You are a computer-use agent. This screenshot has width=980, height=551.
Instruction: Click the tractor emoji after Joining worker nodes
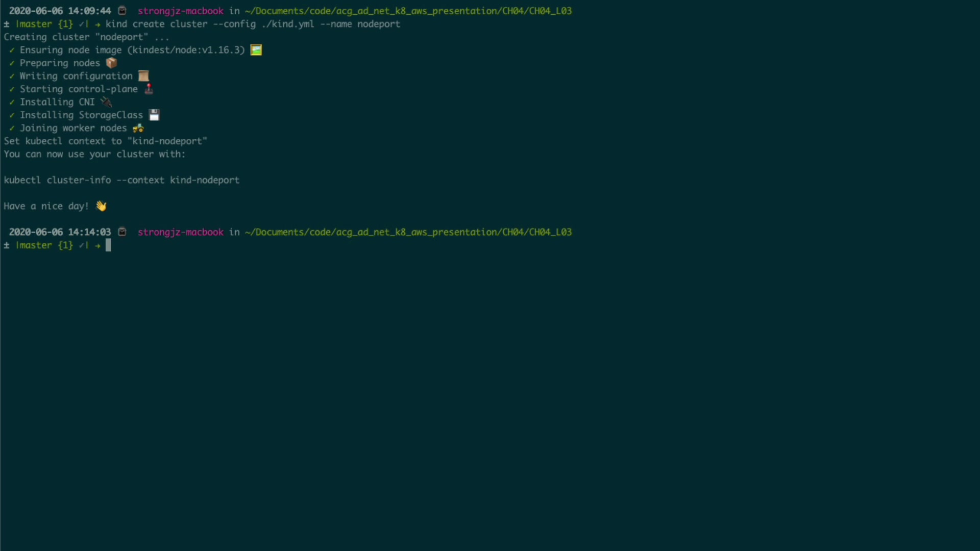[x=138, y=128]
